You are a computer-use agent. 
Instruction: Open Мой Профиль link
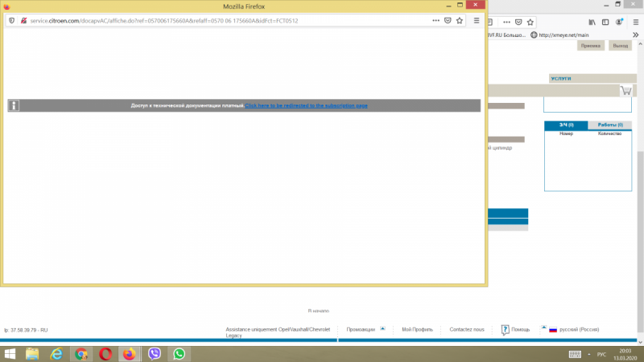click(x=417, y=329)
